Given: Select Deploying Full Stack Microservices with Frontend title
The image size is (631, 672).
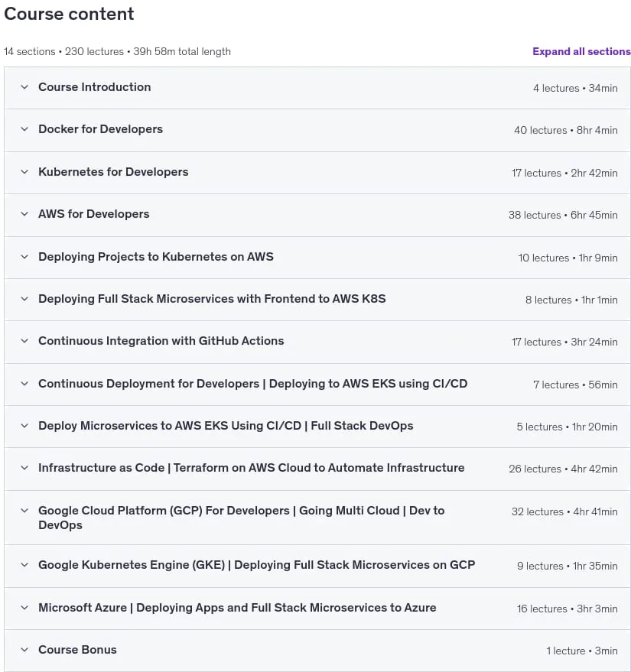Looking at the screenshot, I should [x=212, y=299].
